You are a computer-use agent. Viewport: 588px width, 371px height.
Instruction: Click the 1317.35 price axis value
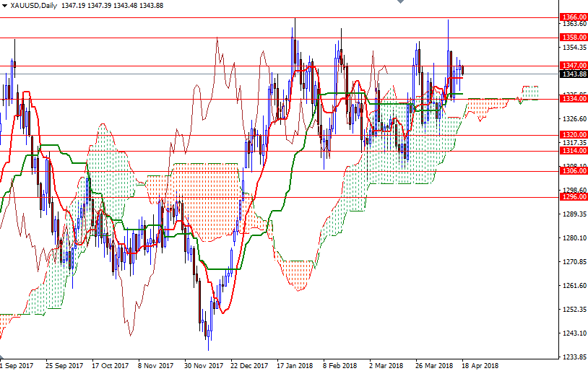coord(574,142)
